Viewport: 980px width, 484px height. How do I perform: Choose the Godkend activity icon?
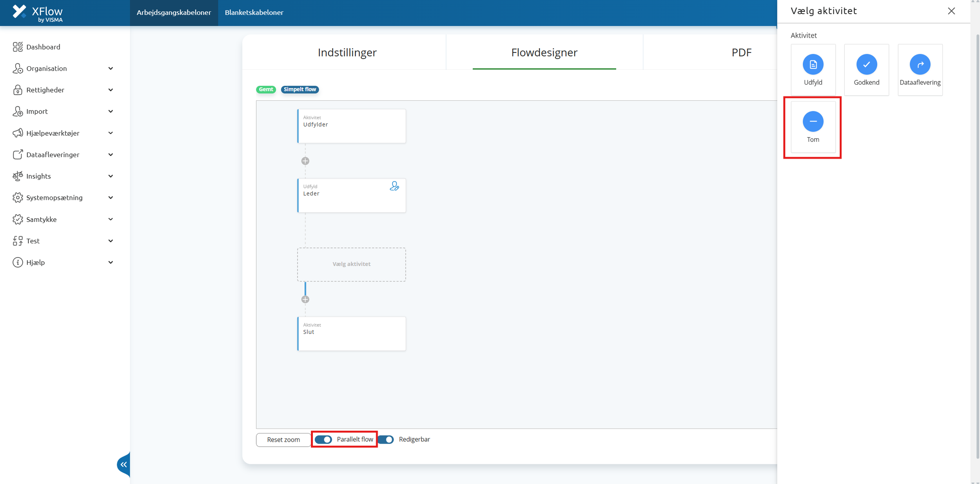pyautogui.click(x=866, y=65)
